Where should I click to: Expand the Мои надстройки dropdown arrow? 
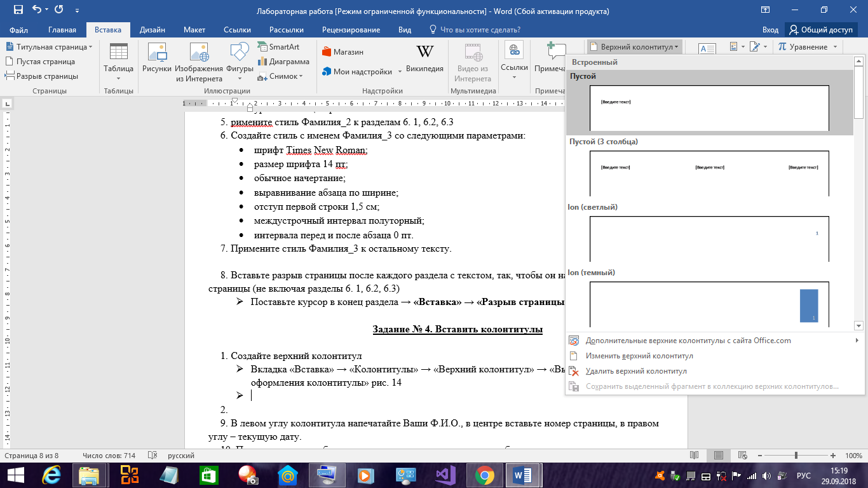click(x=399, y=72)
